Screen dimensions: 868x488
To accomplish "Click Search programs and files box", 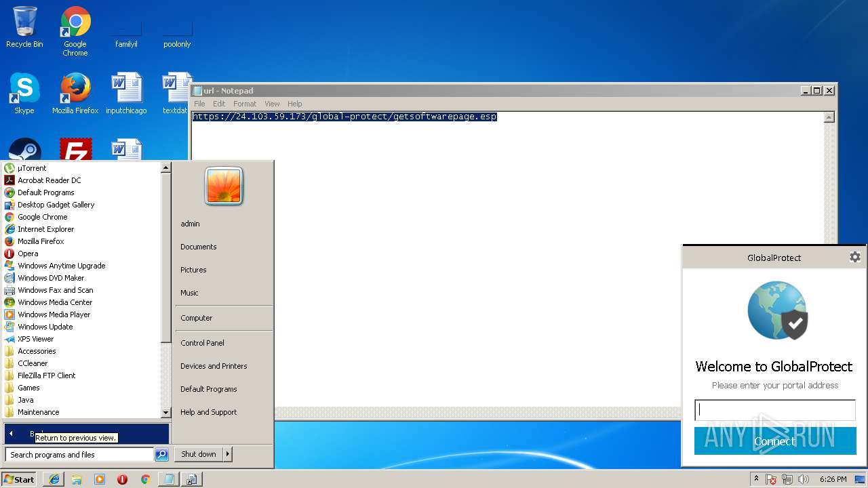I will [79, 455].
